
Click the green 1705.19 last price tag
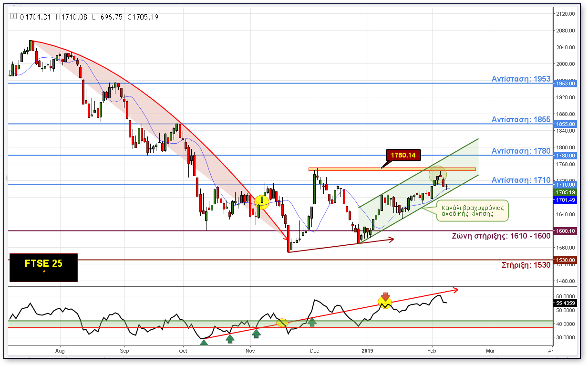(565, 192)
